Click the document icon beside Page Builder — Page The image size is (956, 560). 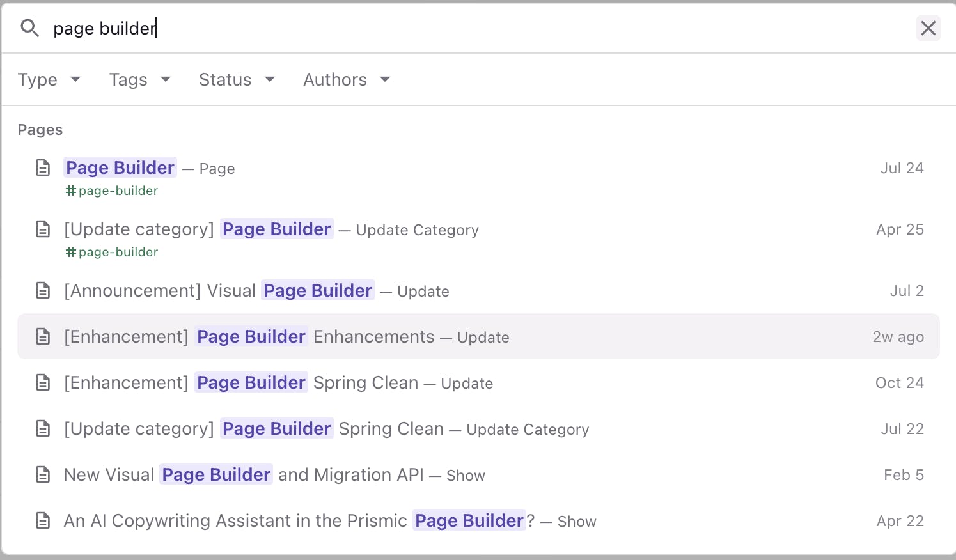(x=43, y=168)
